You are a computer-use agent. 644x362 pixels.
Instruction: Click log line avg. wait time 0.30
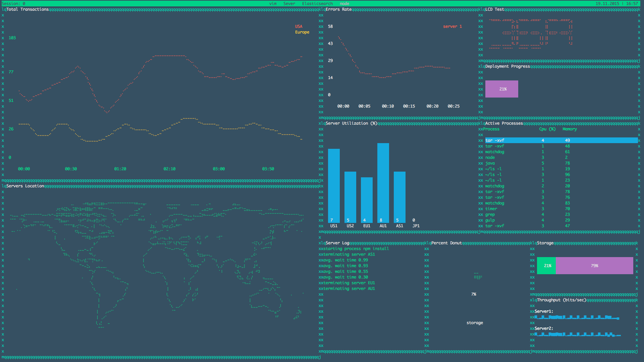(x=345, y=277)
